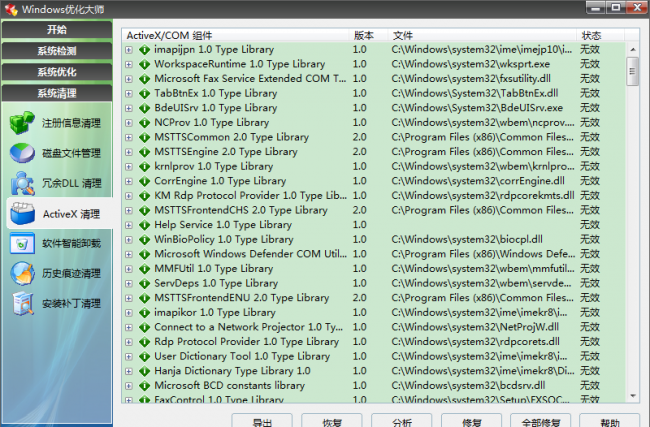Image resolution: width=650 pixels, height=427 pixels.
Task: Open 冗余DLL清理 icon in sidebar
Action: [x=22, y=183]
